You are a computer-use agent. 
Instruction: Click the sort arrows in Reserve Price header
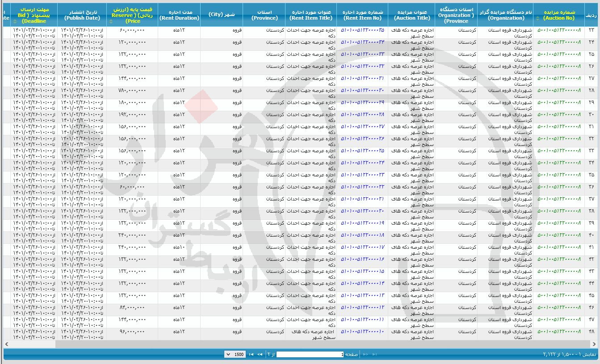(x=111, y=21)
